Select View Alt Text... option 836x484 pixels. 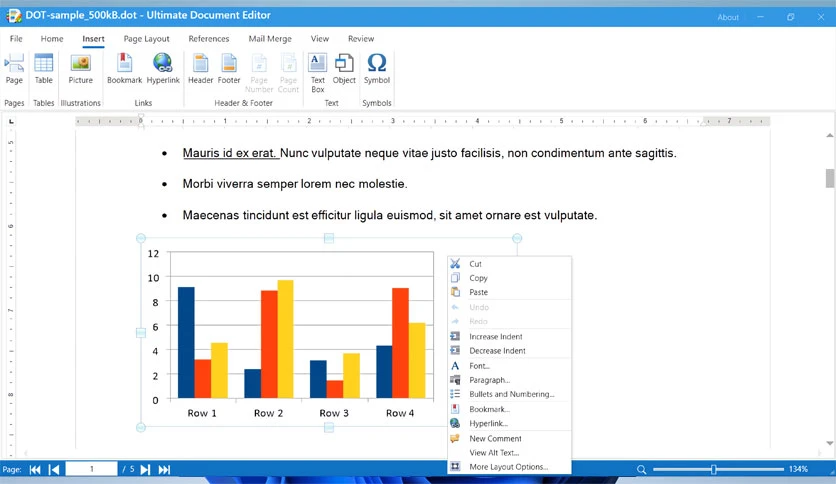pos(509,453)
